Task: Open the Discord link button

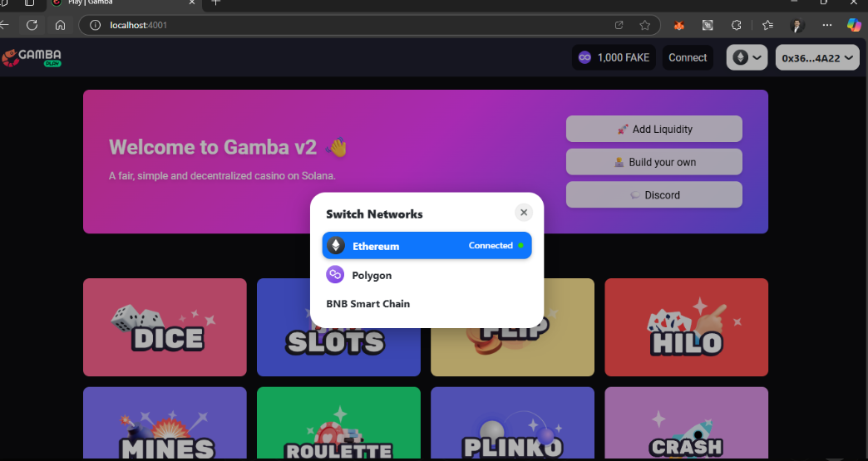Action: pyautogui.click(x=653, y=194)
